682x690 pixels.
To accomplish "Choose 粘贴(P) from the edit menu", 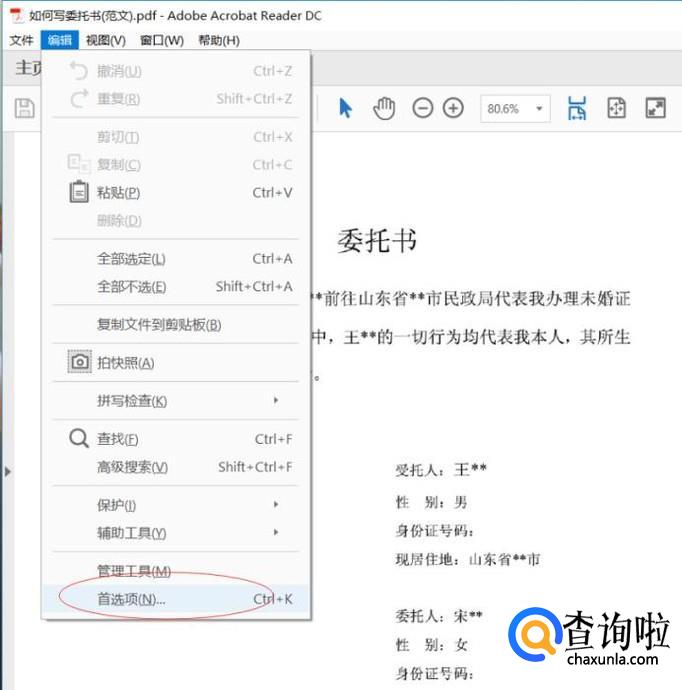I will (176, 192).
